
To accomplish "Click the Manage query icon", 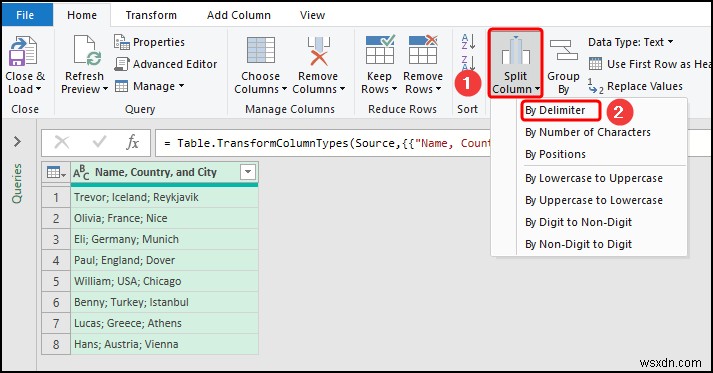I will (x=121, y=86).
